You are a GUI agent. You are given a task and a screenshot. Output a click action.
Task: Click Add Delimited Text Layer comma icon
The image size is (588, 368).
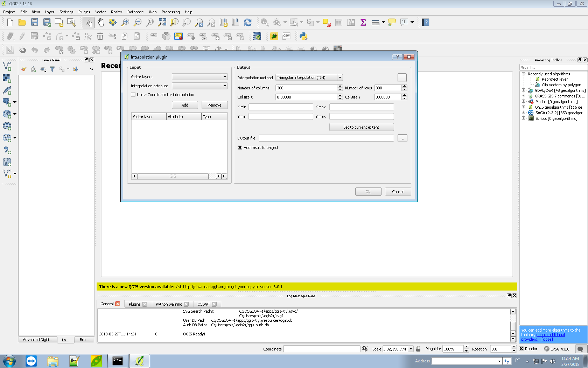7,150
